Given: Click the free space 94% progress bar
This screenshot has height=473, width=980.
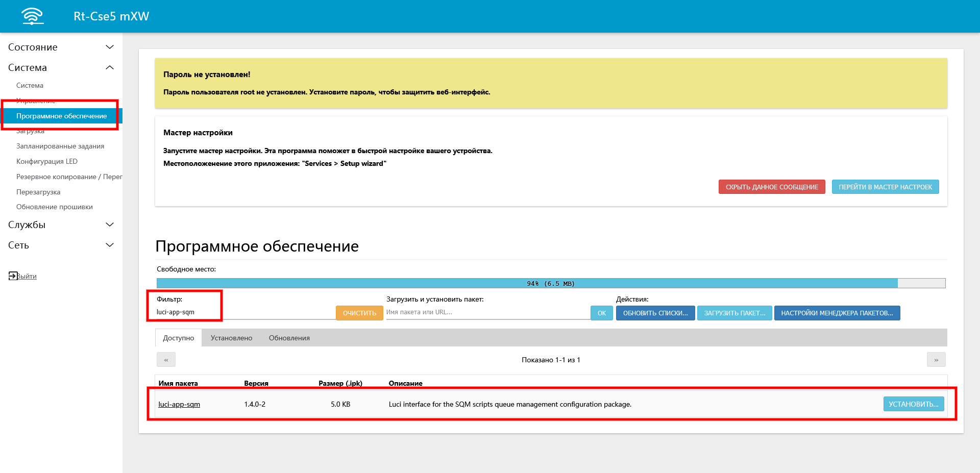Looking at the screenshot, I should (x=551, y=283).
